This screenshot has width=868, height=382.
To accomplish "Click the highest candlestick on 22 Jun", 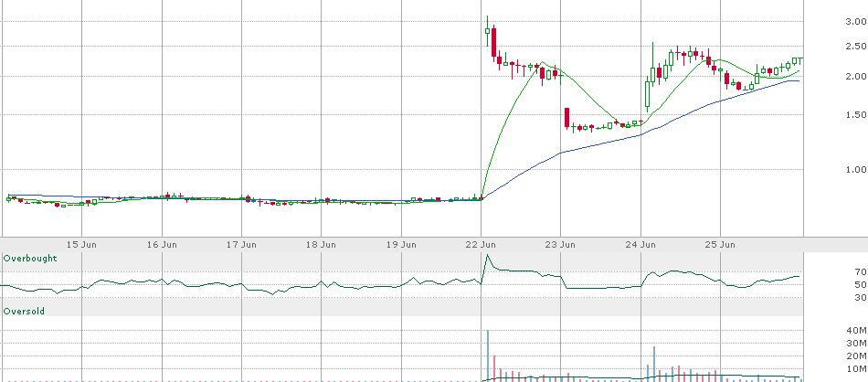I will point(487,31).
